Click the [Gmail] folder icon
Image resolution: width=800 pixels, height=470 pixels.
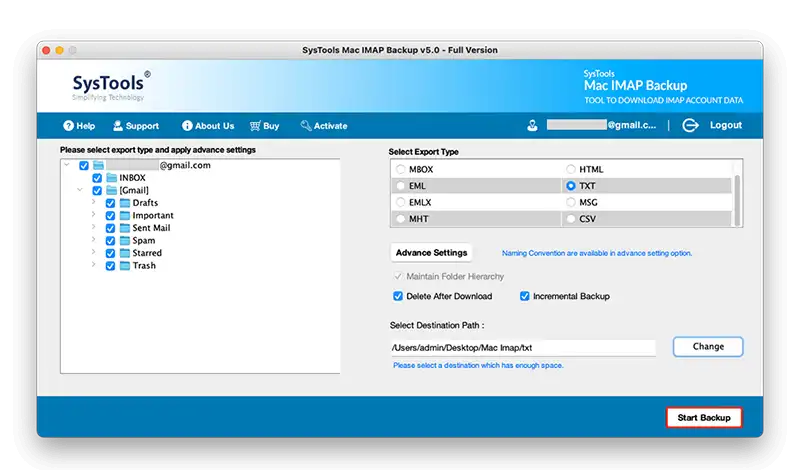click(111, 190)
